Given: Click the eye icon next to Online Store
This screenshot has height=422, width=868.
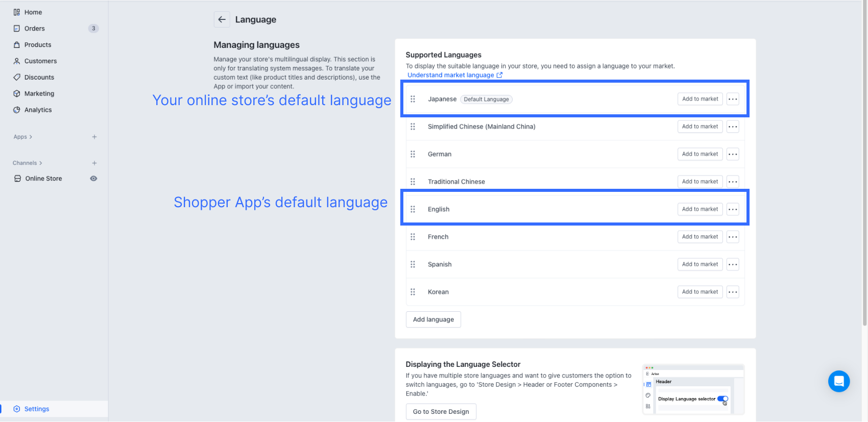Looking at the screenshot, I should pyautogui.click(x=93, y=179).
